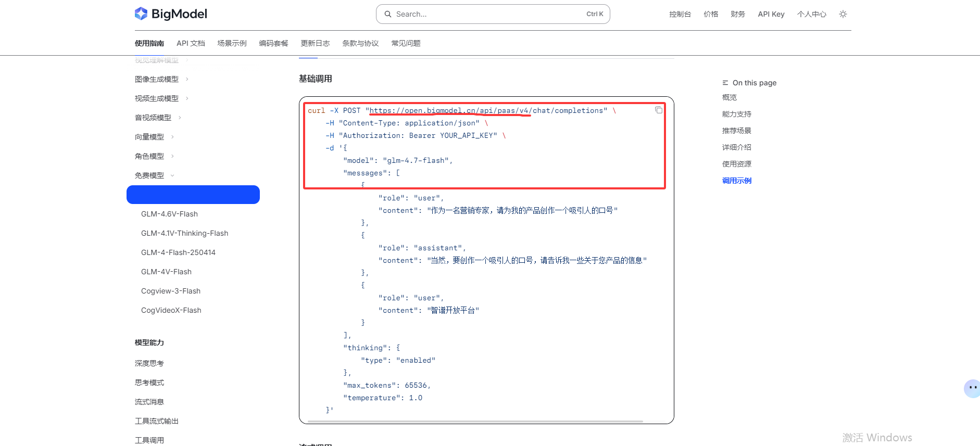This screenshot has height=446, width=980.
Task: Click the code block horizontal scrollbar
Action: (x=475, y=422)
